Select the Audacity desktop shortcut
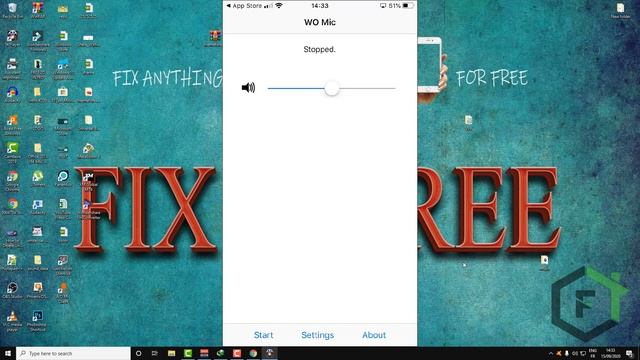640x360 pixels. [x=12, y=94]
